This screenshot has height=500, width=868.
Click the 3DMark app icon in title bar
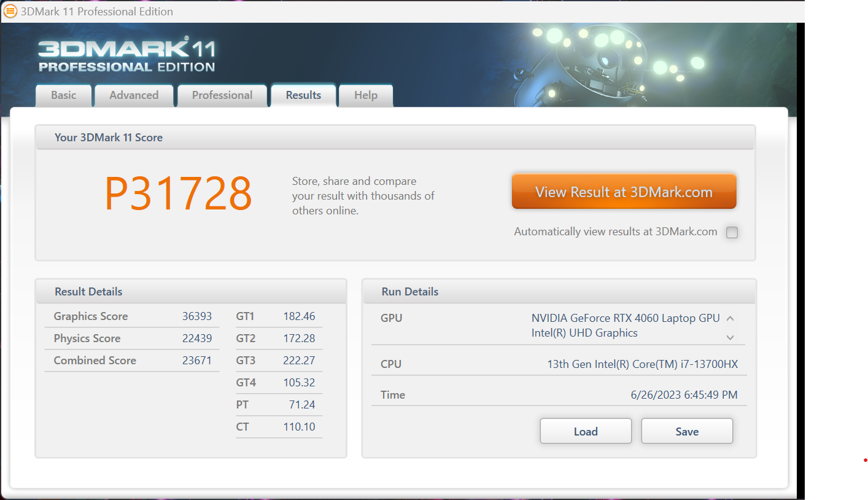[x=10, y=12]
